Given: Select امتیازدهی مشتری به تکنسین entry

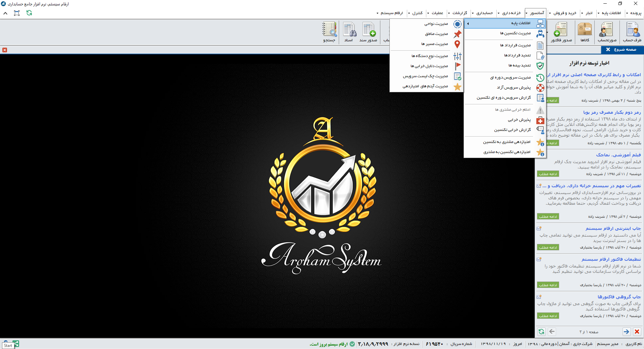Looking at the screenshot, I should (x=505, y=142).
